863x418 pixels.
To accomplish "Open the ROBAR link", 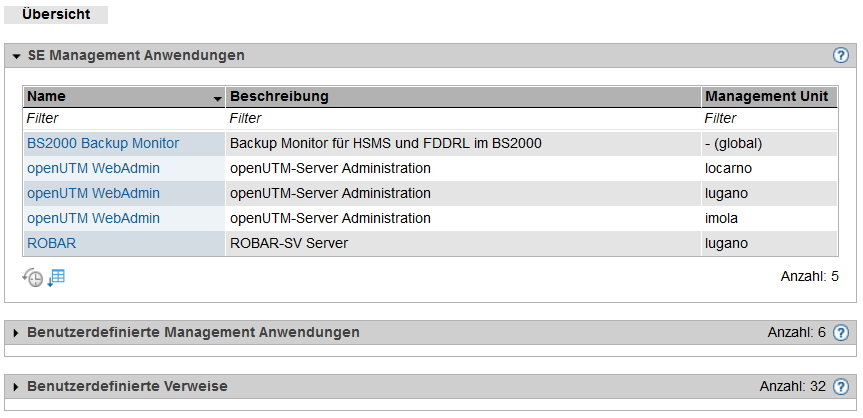I will (51, 243).
